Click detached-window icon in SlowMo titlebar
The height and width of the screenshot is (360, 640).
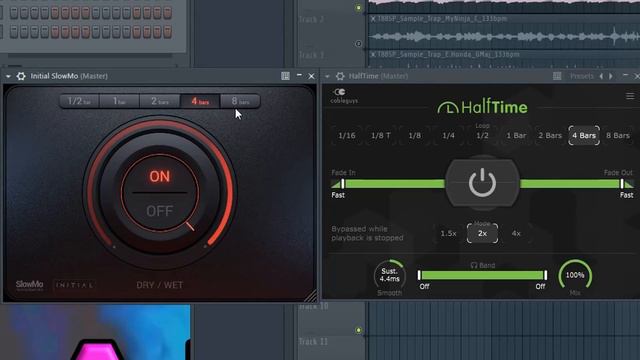pos(285,76)
